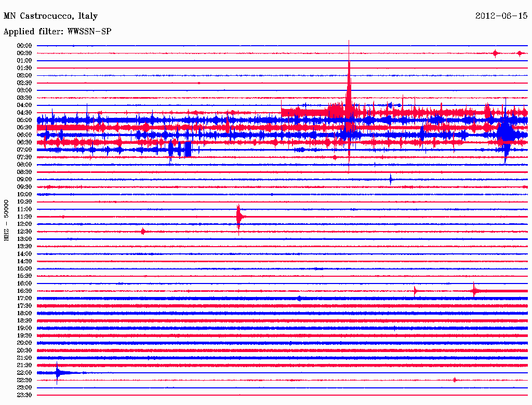Click the 11:30 time label
Viewport: 532px width, 405px height.
[x=24, y=217]
